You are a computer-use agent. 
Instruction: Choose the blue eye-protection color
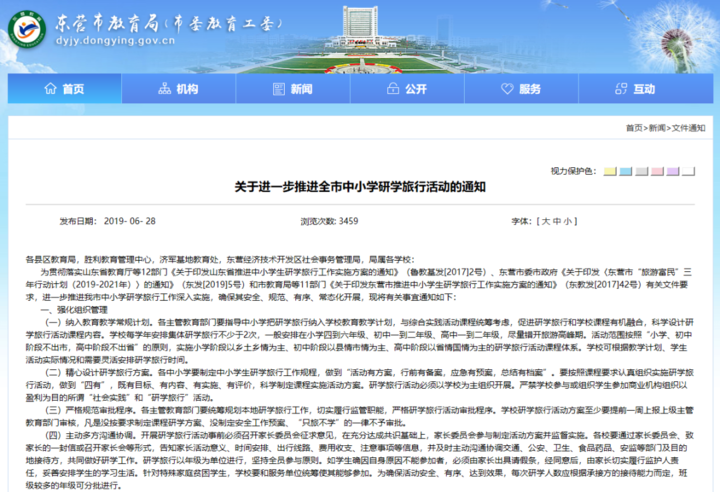pyautogui.click(x=625, y=171)
